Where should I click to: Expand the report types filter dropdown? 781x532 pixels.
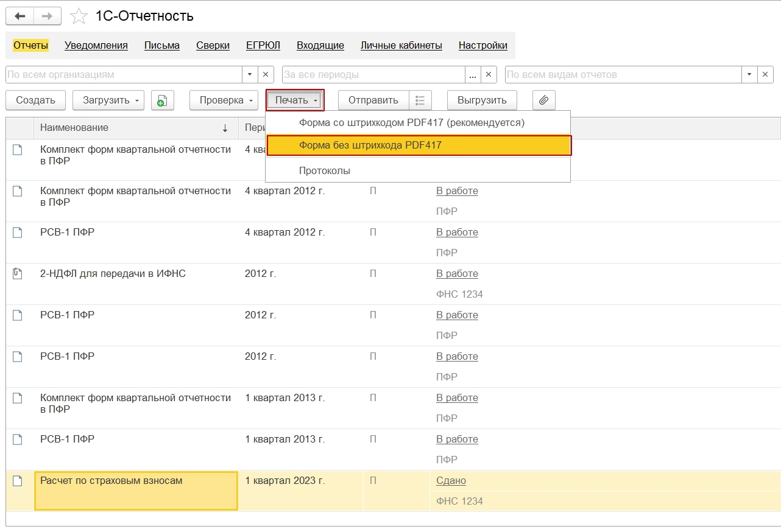coord(749,75)
